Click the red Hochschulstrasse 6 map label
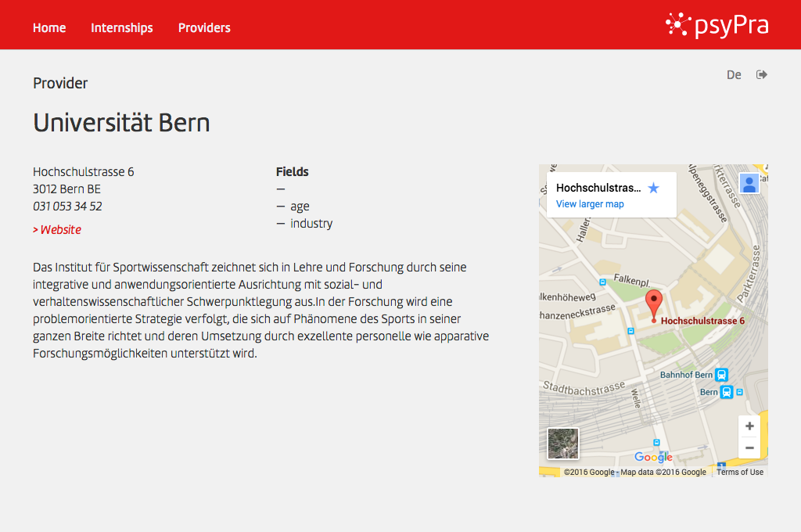Image resolution: width=801 pixels, height=532 pixels. pyautogui.click(x=702, y=321)
